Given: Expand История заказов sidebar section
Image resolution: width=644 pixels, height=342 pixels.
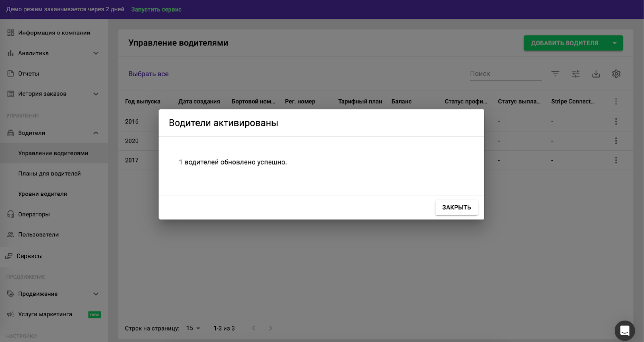Looking at the screenshot, I should coord(96,94).
